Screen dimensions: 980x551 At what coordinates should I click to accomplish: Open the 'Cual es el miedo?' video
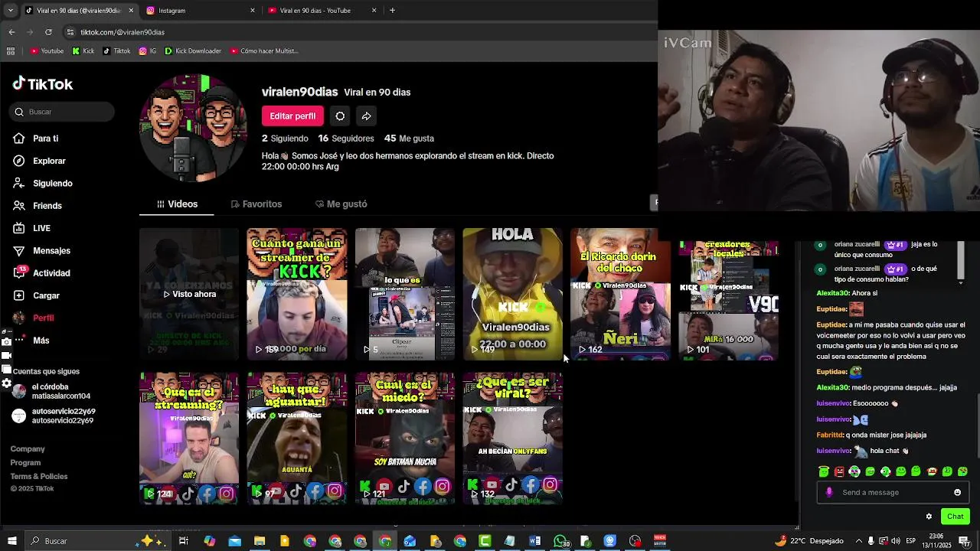405,439
